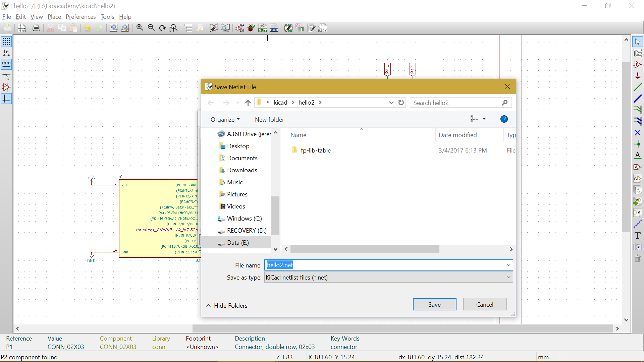This screenshot has height=362, width=644.
Task: Click the Annotate schematic icon
Action: coord(240,28)
